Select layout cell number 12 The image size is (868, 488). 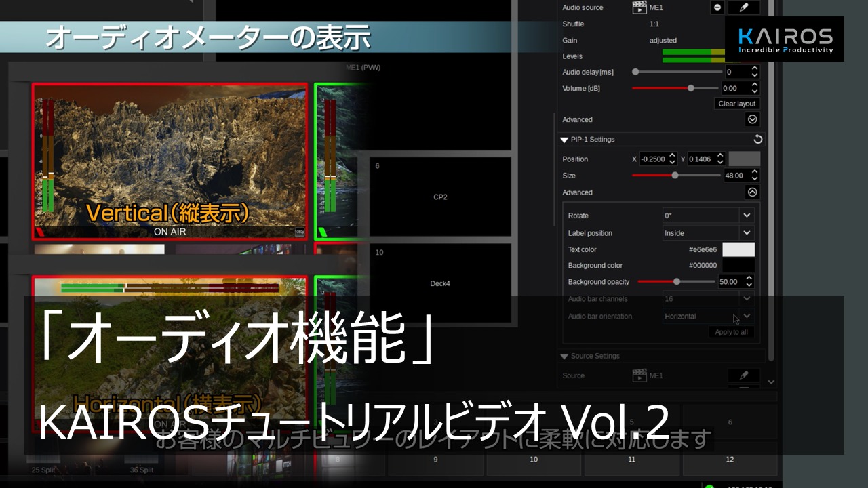coord(730,459)
